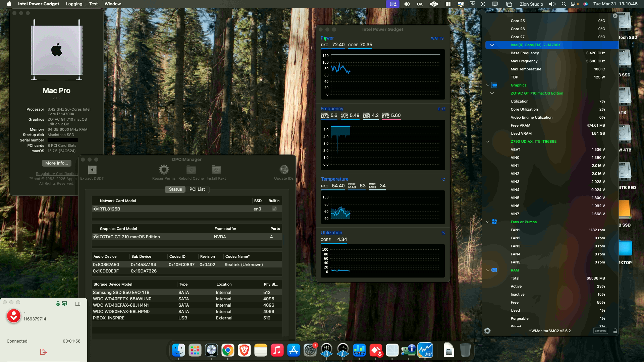The width and height of the screenshot is (644, 362).
Task: Click the disconnect icon in remote session window
Action: point(43,352)
